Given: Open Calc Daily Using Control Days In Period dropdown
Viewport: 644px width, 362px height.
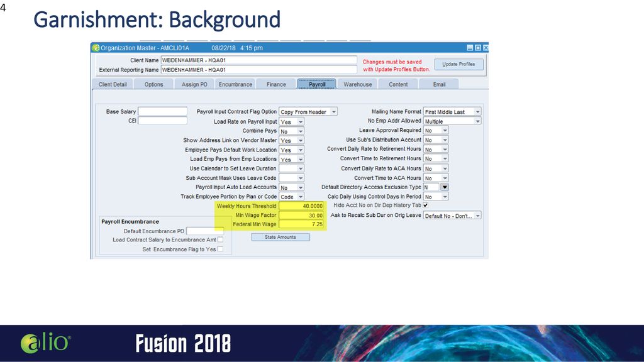Looking at the screenshot, I should [436, 197].
